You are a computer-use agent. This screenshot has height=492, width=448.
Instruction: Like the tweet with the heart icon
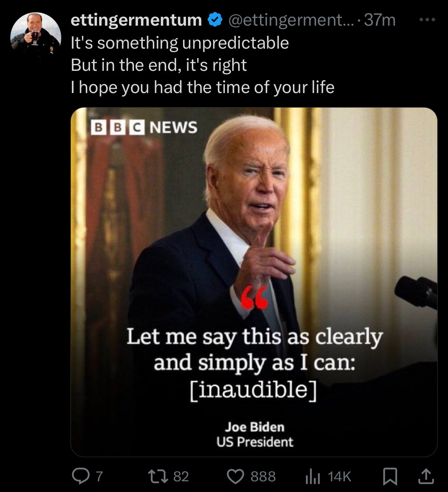coord(235,476)
